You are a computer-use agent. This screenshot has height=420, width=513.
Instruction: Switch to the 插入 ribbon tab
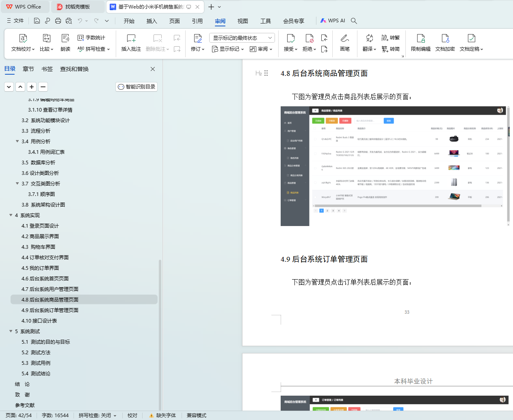point(152,21)
